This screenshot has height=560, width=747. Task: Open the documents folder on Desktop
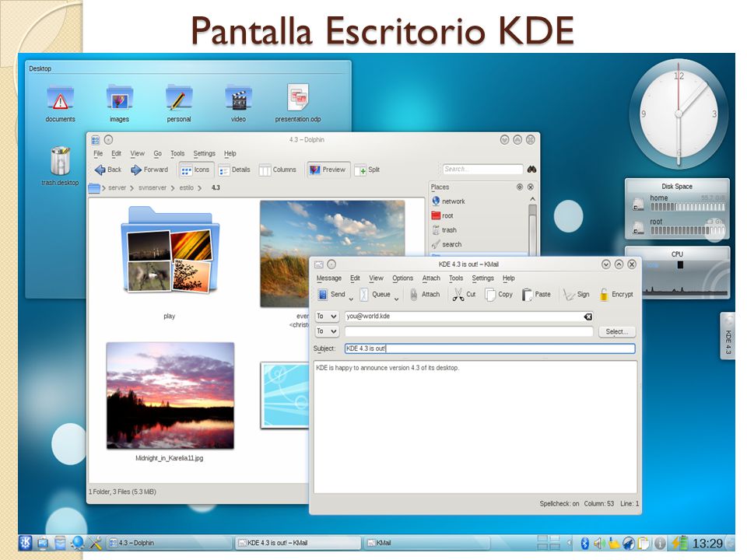[60, 103]
